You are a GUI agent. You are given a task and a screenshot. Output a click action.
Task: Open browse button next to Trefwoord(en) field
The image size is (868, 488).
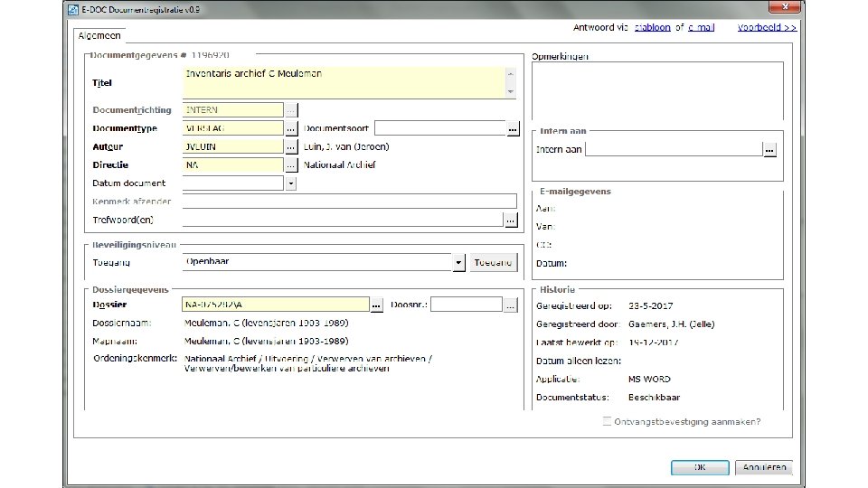pos(510,220)
